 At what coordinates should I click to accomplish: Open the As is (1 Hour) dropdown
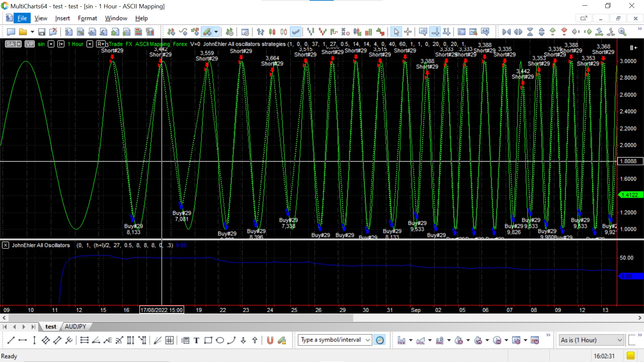[620, 340]
